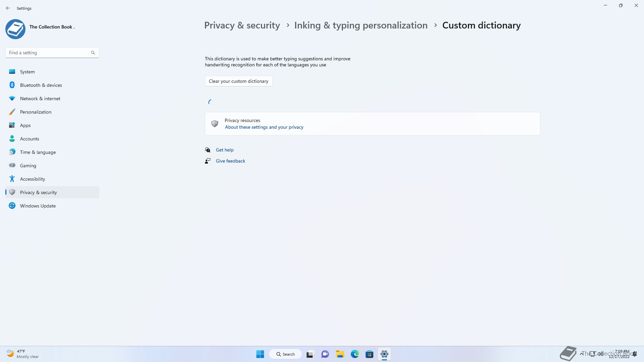The height and width of the screenshot is (362, 644).
Task: Click the search magnifier in Find a setting
Action: click(93, 53)
